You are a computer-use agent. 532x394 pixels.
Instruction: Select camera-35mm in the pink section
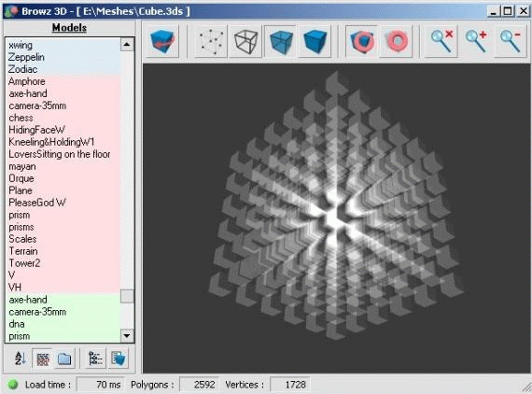coord(63,106)
